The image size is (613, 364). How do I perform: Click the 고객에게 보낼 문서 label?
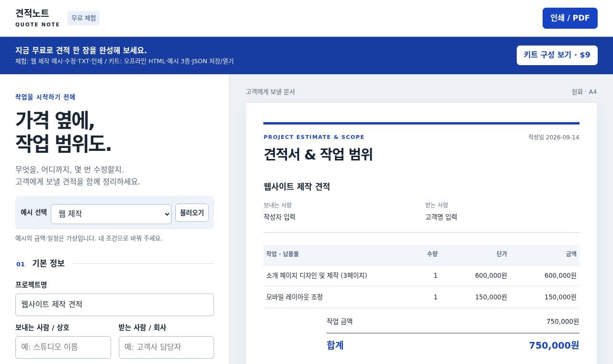coord(270,92)
